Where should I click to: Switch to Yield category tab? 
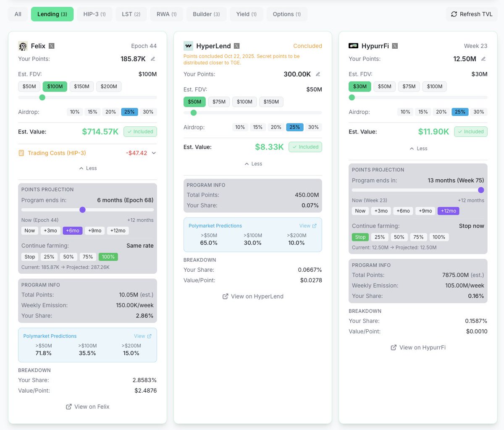tap(247, 14)
